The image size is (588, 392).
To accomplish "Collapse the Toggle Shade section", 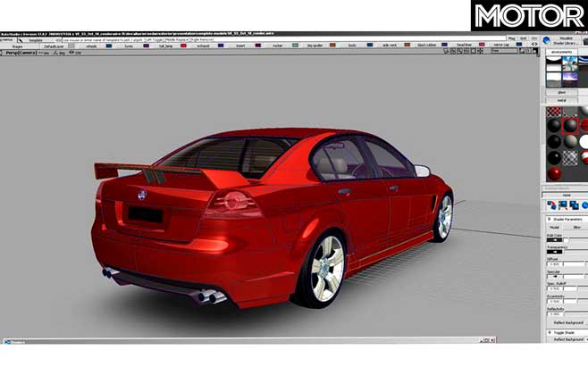I will [x=550, y=332].
